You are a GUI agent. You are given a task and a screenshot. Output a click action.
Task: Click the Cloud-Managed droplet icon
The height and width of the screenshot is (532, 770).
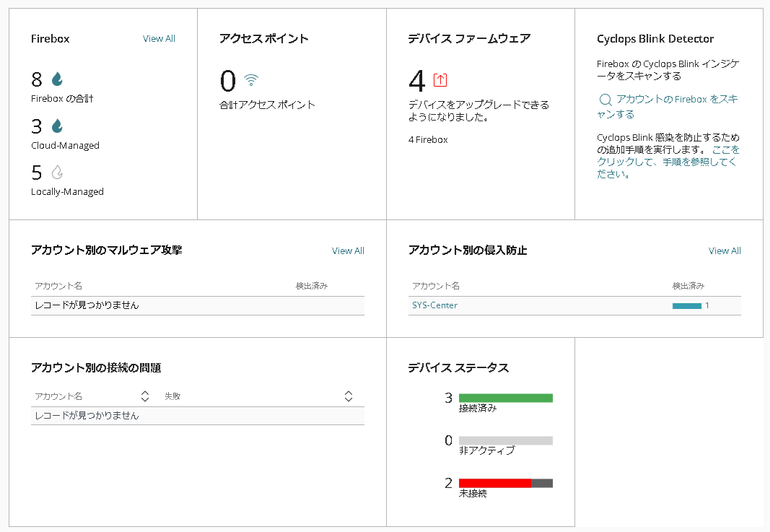pyautogui.click(x=57, y=126)
